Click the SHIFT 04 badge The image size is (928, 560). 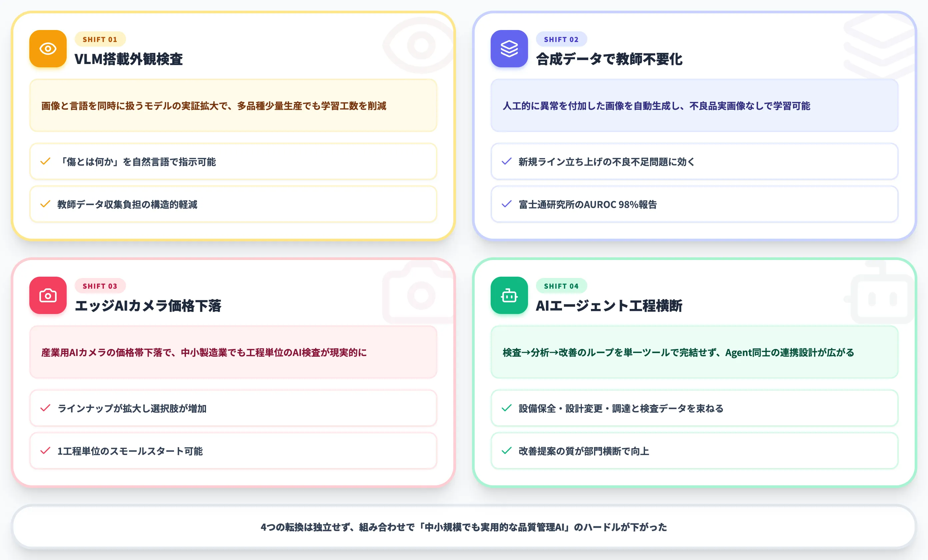coord(561,286)
